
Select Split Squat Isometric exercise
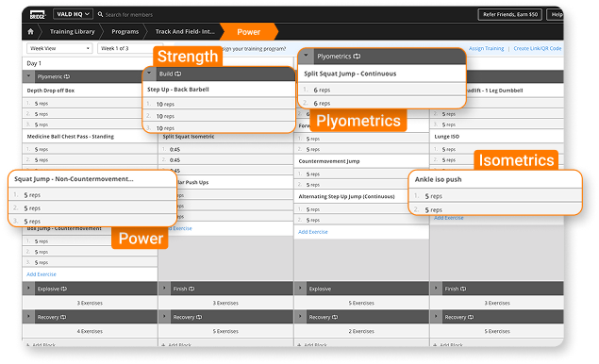coord(189,137)
